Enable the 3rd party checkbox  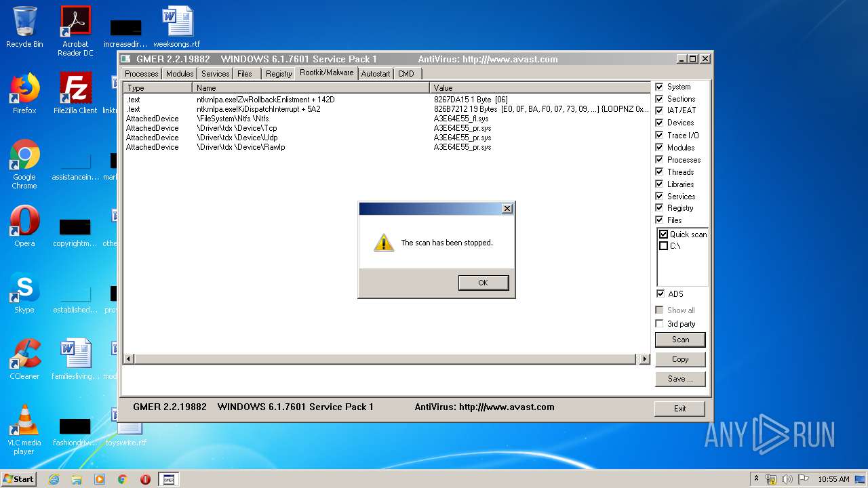tap(659, 324)
